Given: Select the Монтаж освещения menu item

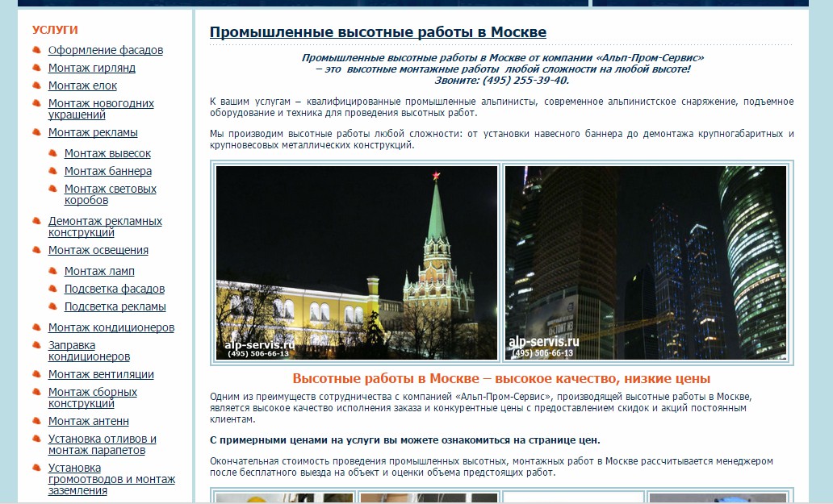Looking at the screenshot, I should [98, 251].
